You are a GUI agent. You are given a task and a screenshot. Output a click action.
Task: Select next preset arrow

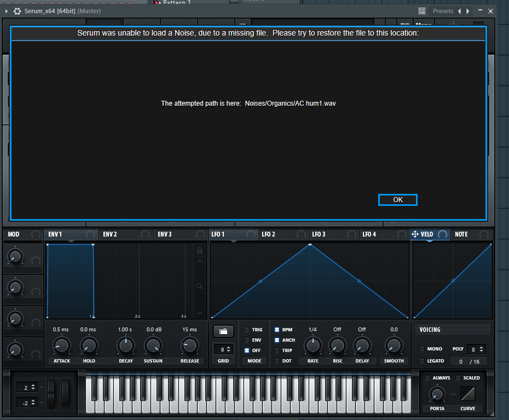tap(468, 11)
